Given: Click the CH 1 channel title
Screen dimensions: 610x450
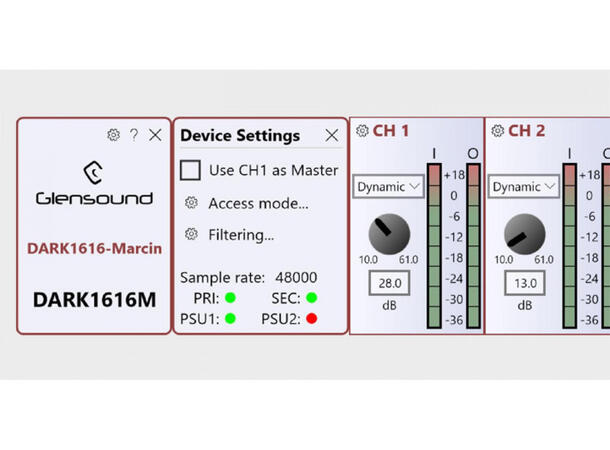Looking at the screenshot, I should pos(391,131).
